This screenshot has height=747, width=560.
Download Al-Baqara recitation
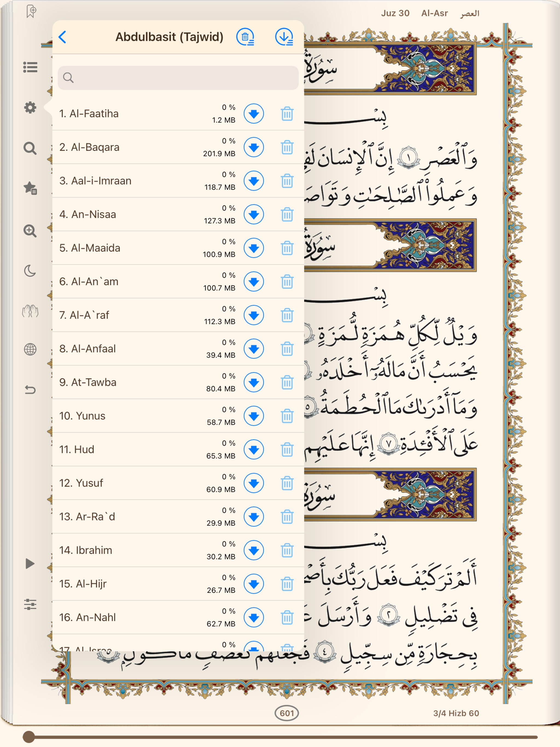(x=254, y=147)
